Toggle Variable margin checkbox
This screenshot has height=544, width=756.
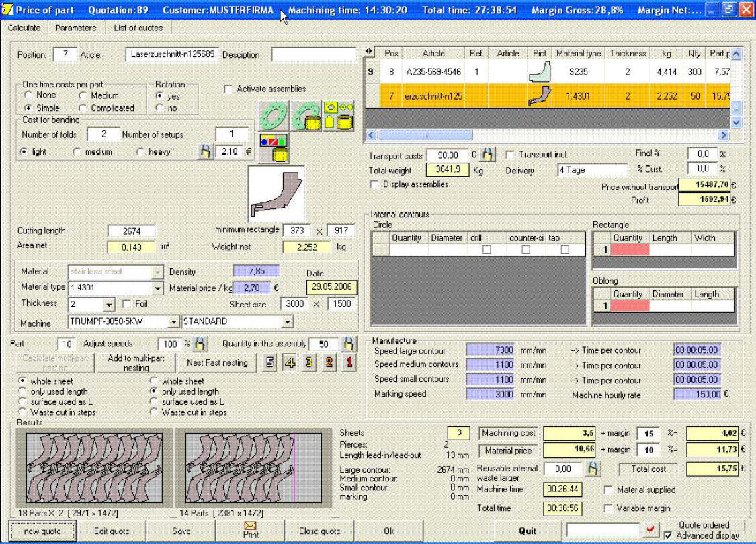[x=608, y=508]
